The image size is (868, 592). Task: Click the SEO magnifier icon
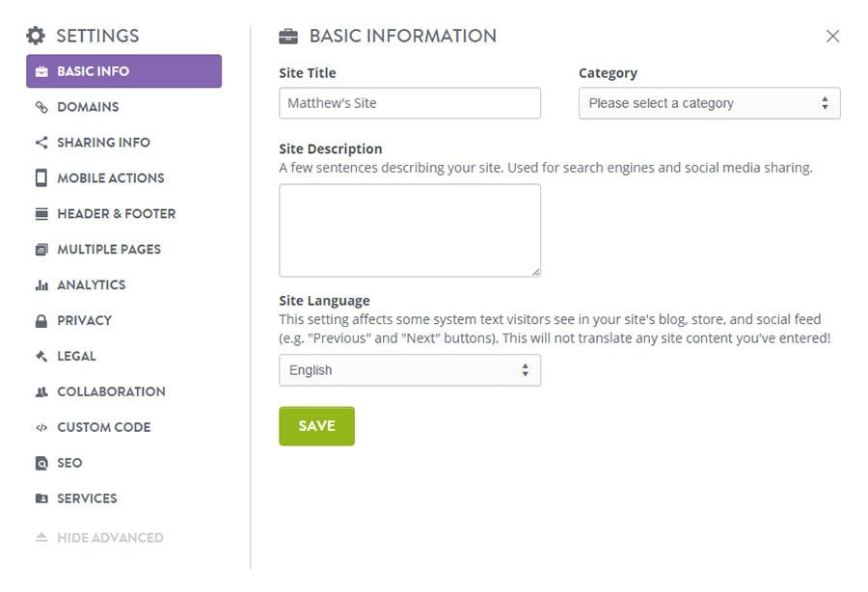tap(41, 464)
